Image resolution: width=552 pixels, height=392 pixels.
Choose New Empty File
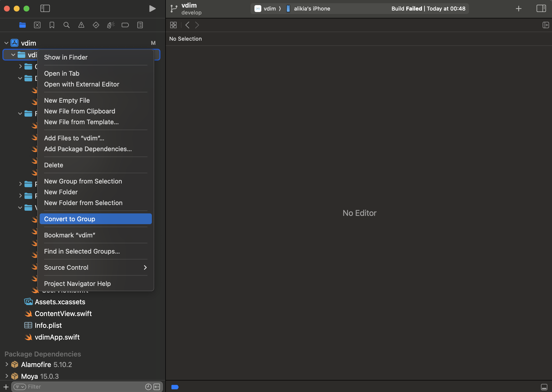96,100
